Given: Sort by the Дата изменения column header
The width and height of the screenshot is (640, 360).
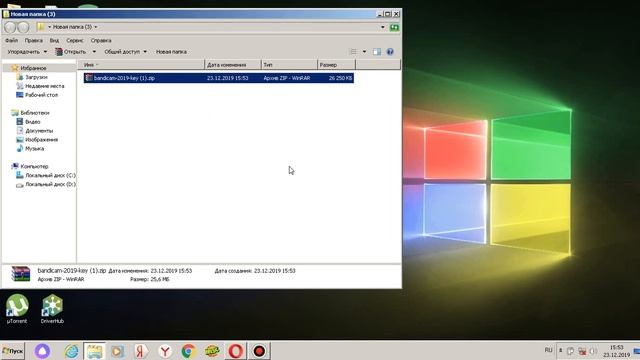Looking at the screenshot, I should (x=233, y=64).
